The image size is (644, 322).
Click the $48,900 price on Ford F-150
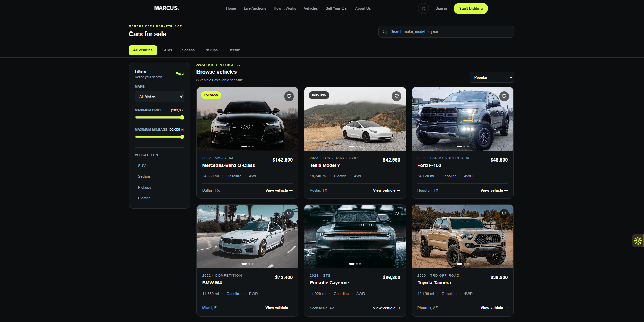coord(499,160)
